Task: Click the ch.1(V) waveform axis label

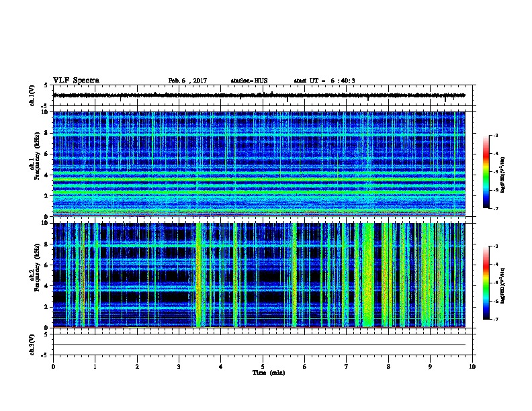Action: (x=32, y=95)
